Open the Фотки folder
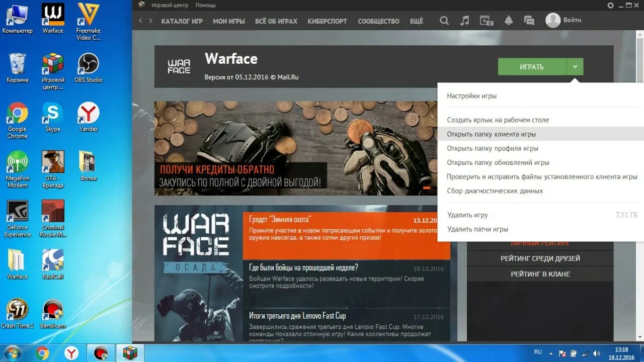644x362 pixels. click(x=88, y=166)
